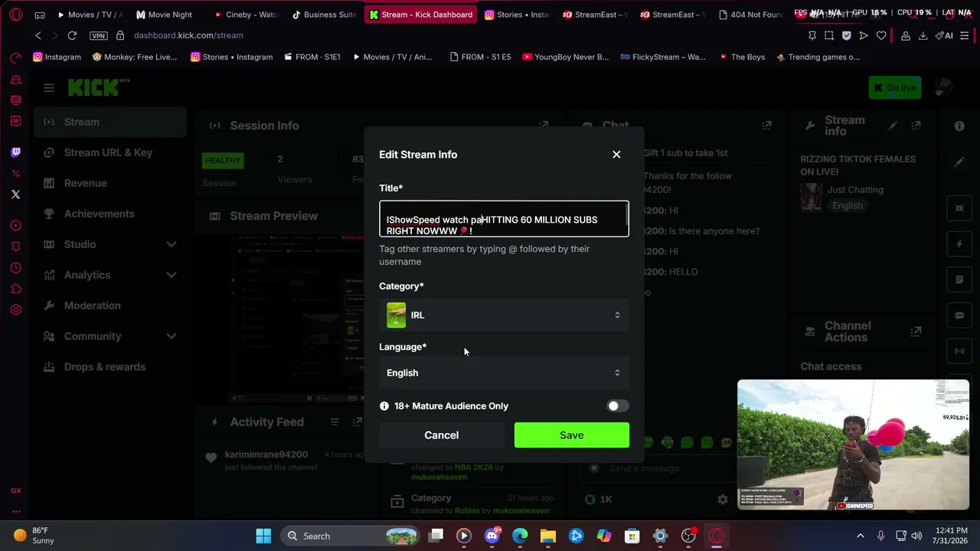Click the Activity Feed filter icon

(x=335, y=422)
